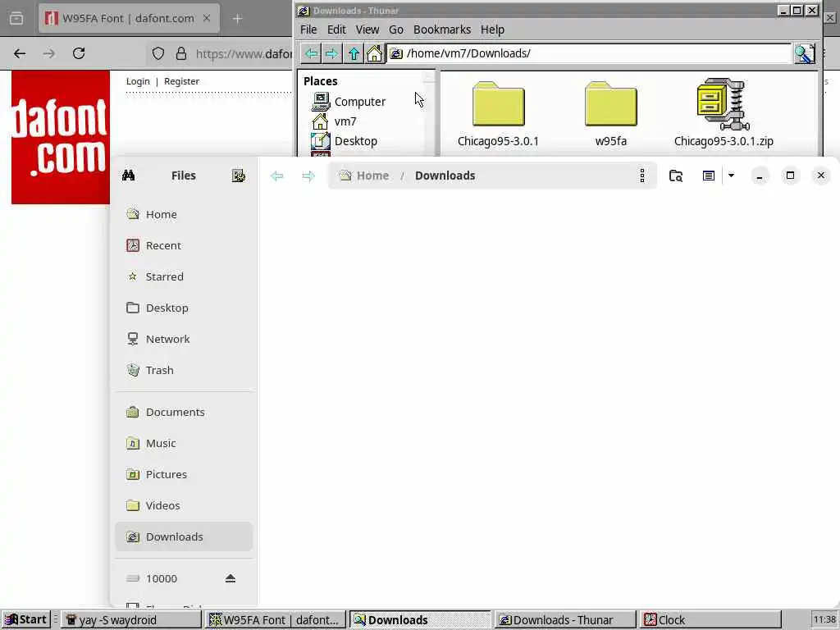Screen dimensions: 840x630
Task: Open the Files view options dropdown
Action: point(731,176)
